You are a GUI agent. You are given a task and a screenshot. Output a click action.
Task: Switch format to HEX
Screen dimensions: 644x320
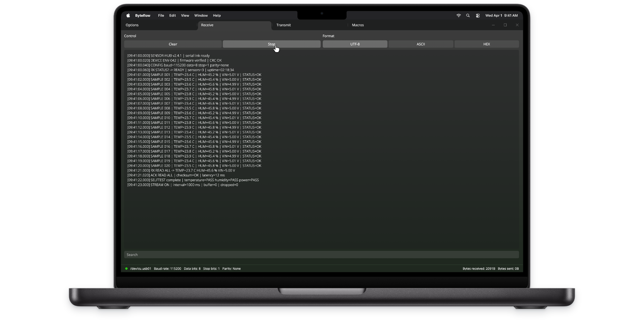[487, 44]
